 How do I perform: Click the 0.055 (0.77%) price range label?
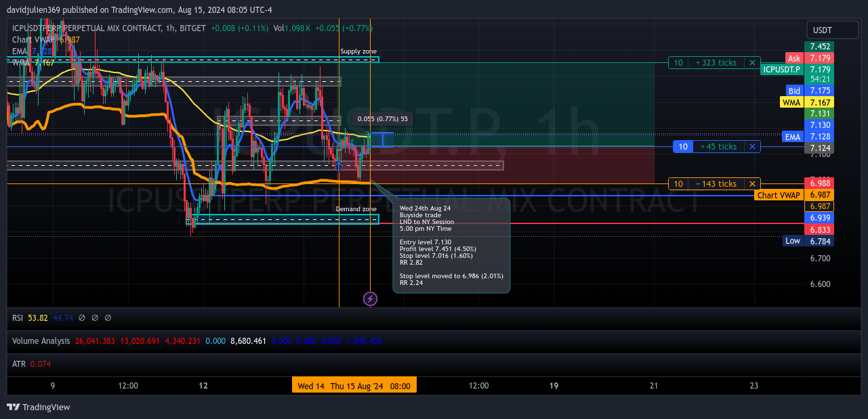coord(383,119)
